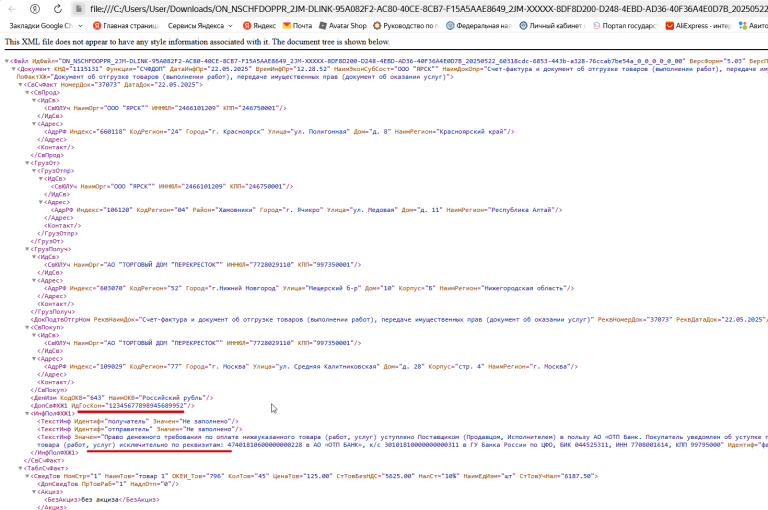
Task: Click the closing </ГрузПолуч> tag
Action: 52,312
